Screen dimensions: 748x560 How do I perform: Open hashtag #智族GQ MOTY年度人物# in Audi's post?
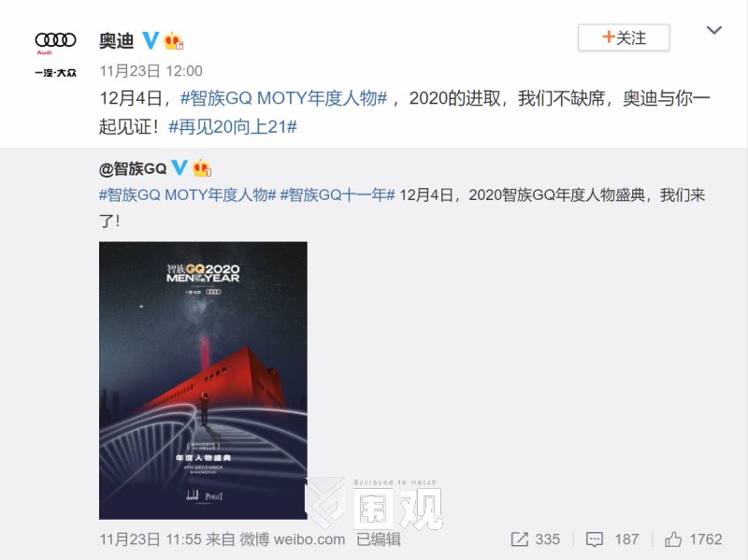tap(284, 98)
